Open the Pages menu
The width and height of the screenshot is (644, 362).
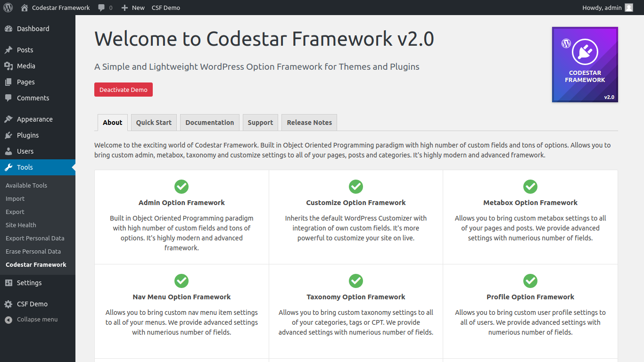26,82
